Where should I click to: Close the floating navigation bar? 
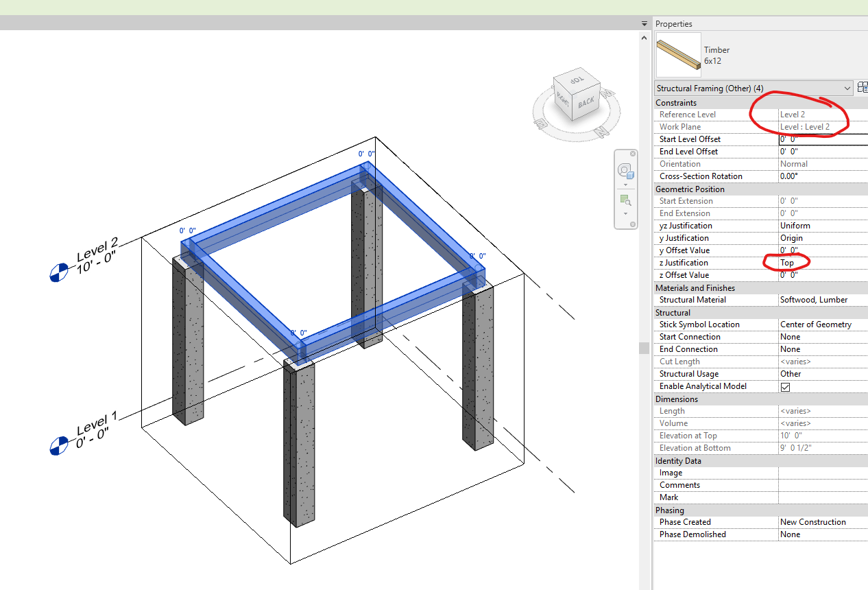point(633,154)
